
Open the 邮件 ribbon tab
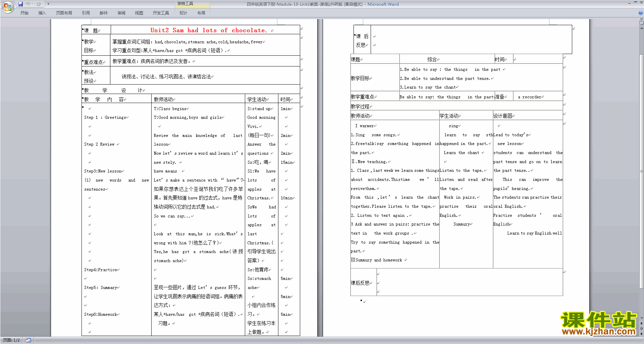coord(104,13)
